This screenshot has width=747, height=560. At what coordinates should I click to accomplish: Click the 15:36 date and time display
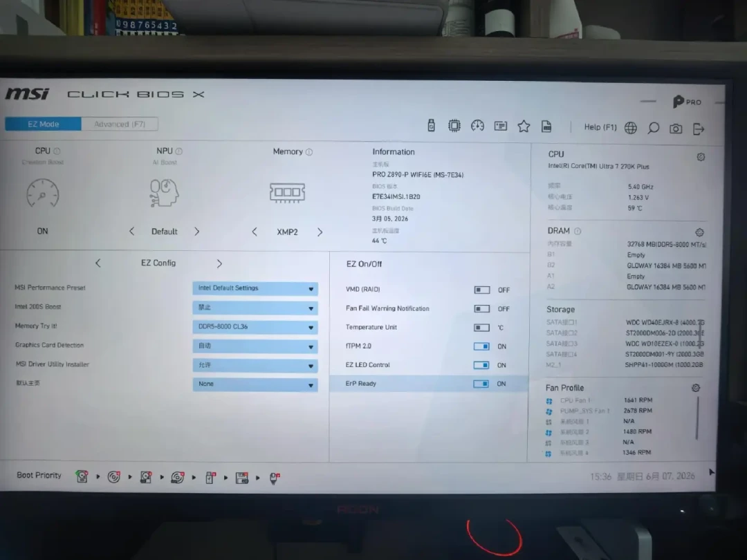[642, 476]
